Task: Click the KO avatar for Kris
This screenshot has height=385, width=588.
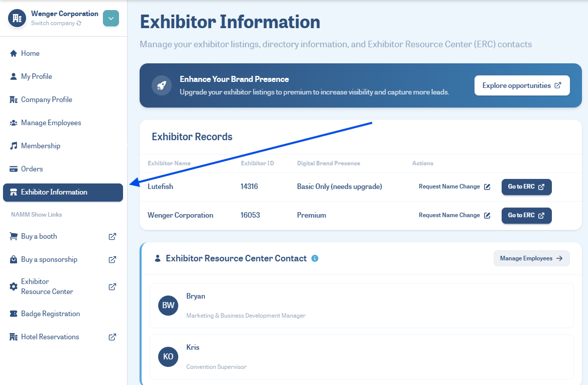Action: tap(168, 356)
